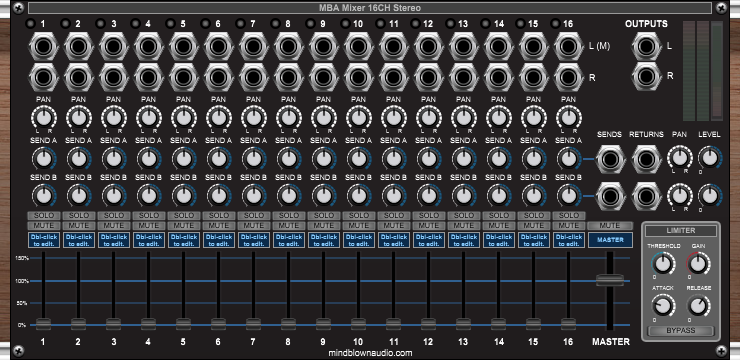
Task: Solo channel 1
Action: (43, 216)
